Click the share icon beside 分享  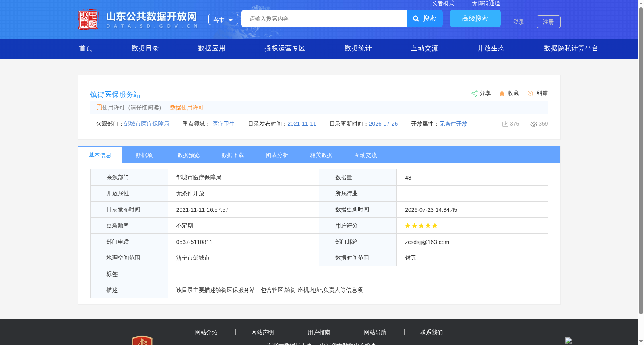click(x=474, y=93)
